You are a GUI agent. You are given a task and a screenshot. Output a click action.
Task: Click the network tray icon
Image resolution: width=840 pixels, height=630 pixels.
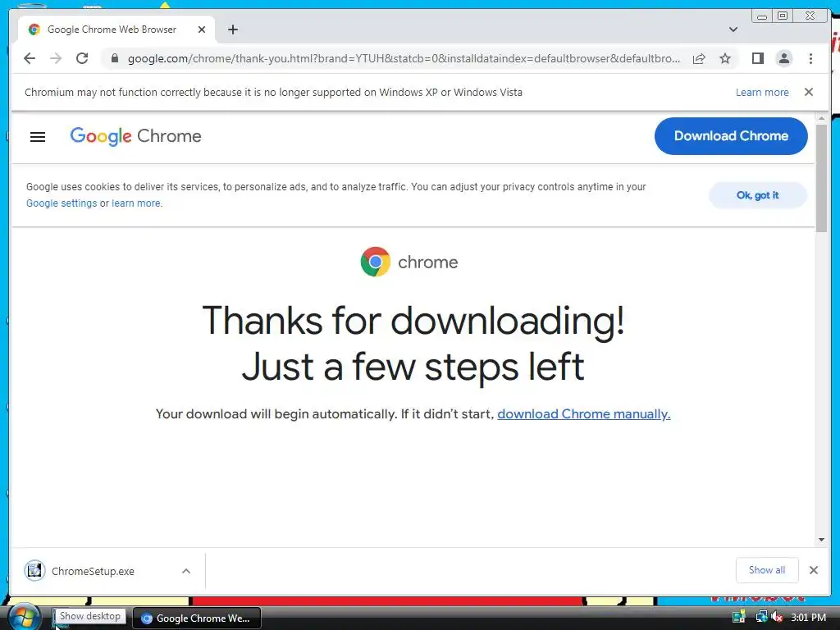(x=760, y=617)
